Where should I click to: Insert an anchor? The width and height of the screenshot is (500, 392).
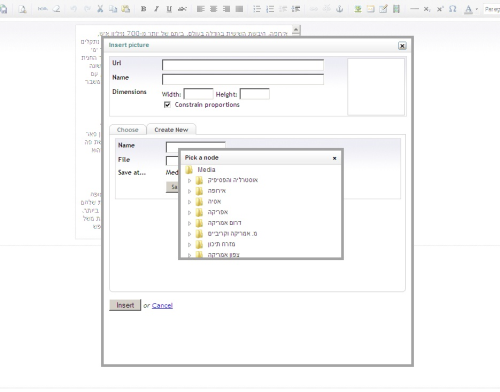click(340, 9)
